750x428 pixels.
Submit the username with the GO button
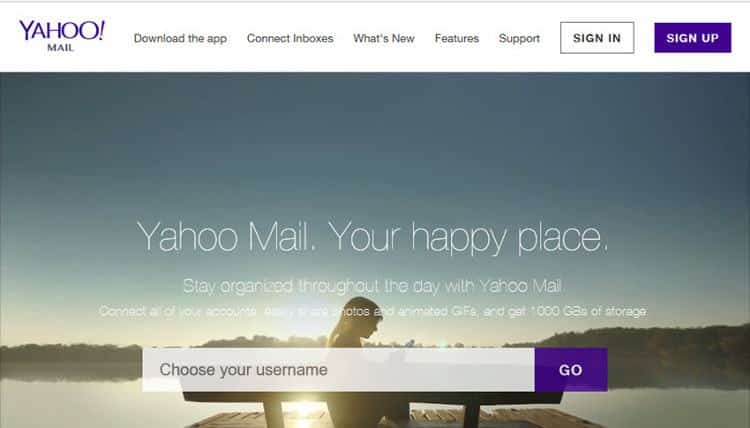571,370
